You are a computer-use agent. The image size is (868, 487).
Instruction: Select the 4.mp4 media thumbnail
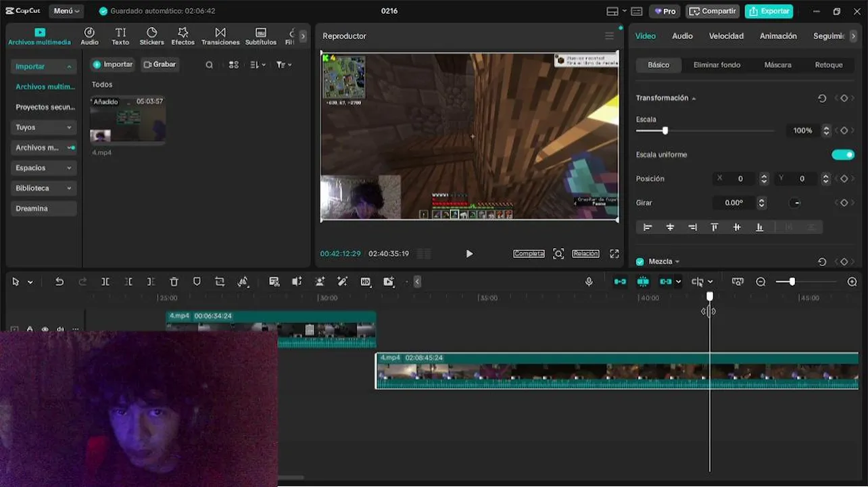point(128,120)
